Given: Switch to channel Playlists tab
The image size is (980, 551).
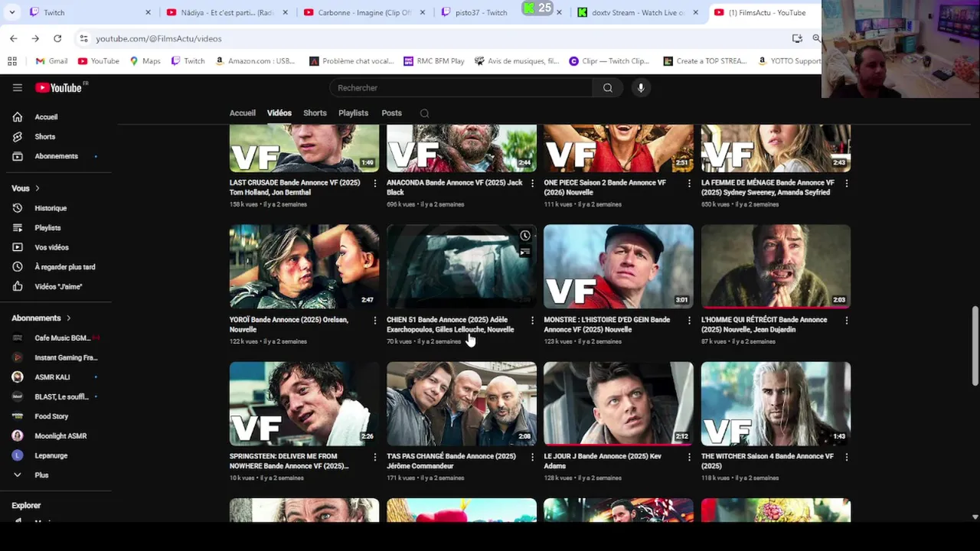Looking at the screenshot, I should click(x=353, y=113).
